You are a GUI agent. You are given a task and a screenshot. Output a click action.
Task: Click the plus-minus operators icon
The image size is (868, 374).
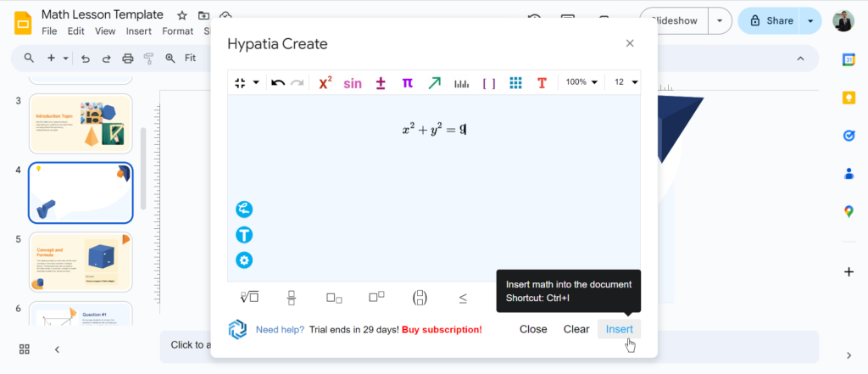(381, 82)
